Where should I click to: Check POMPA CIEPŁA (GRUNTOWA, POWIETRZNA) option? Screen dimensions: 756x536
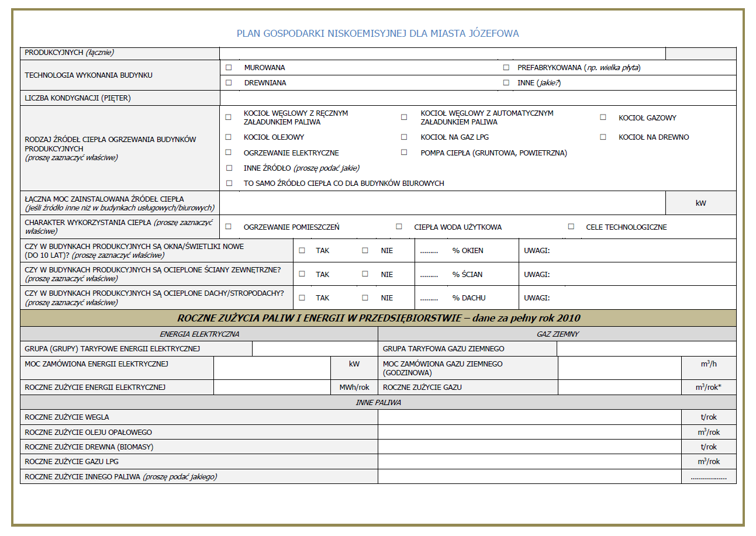[x=404, y=153]
